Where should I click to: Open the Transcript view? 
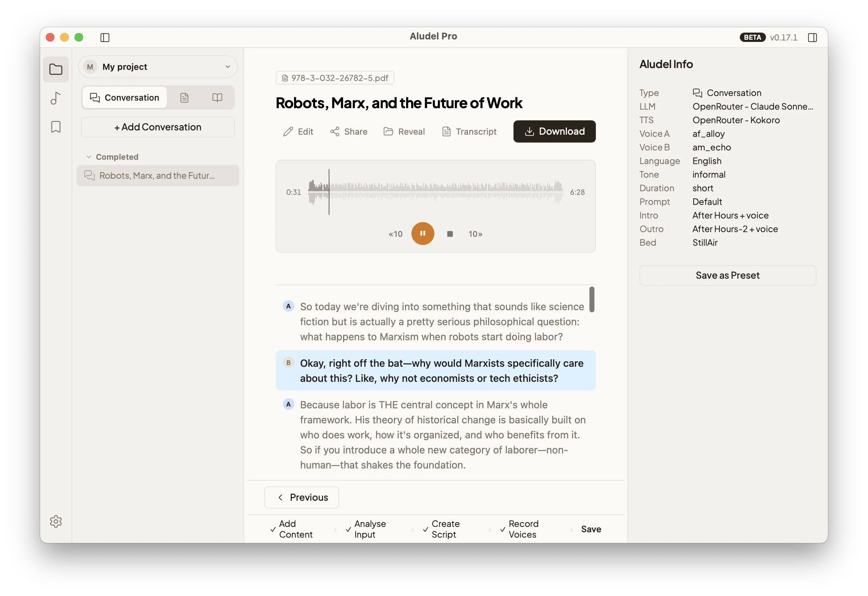point(469,131)
